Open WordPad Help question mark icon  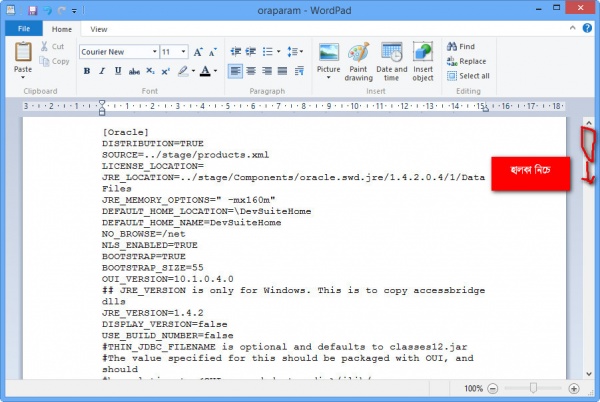(587, 28)
